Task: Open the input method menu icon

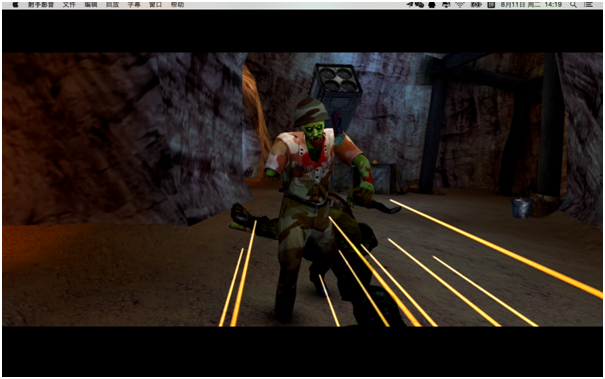Action: coord(491,5)
